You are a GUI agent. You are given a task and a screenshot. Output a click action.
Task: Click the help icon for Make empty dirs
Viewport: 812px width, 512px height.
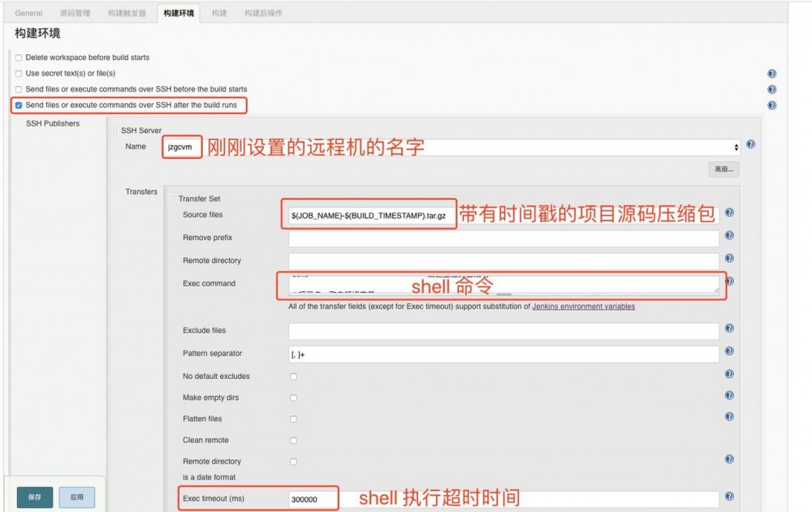pos(729,396)
